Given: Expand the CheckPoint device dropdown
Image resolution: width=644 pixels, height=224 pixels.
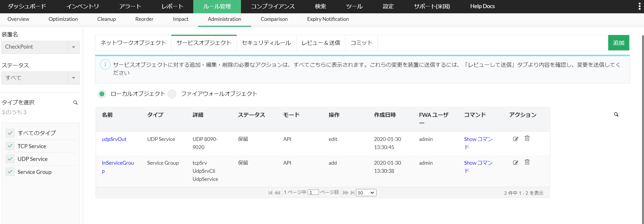Looking at the screenshot, I should click(x=73, y=47).
